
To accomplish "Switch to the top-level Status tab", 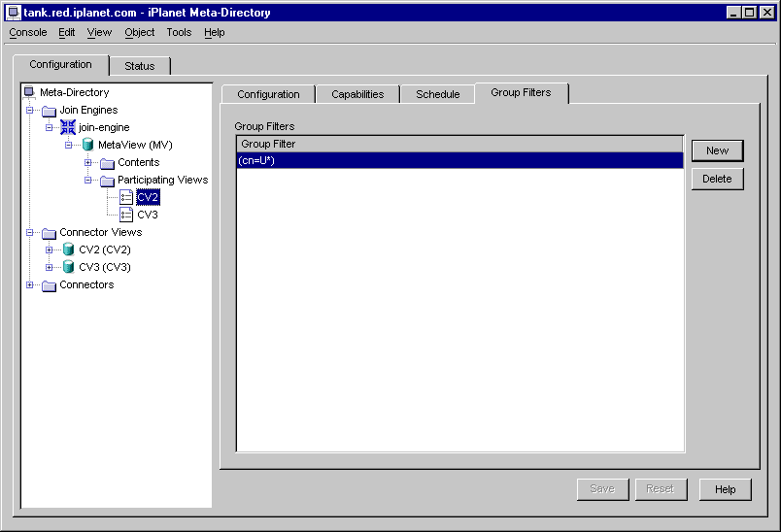I will coord(140,66).
